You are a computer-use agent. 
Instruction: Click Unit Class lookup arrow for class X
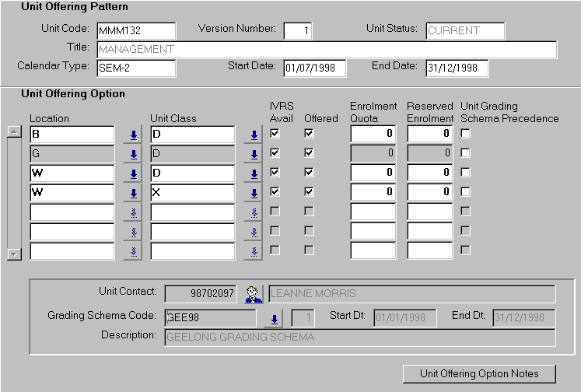253,193
